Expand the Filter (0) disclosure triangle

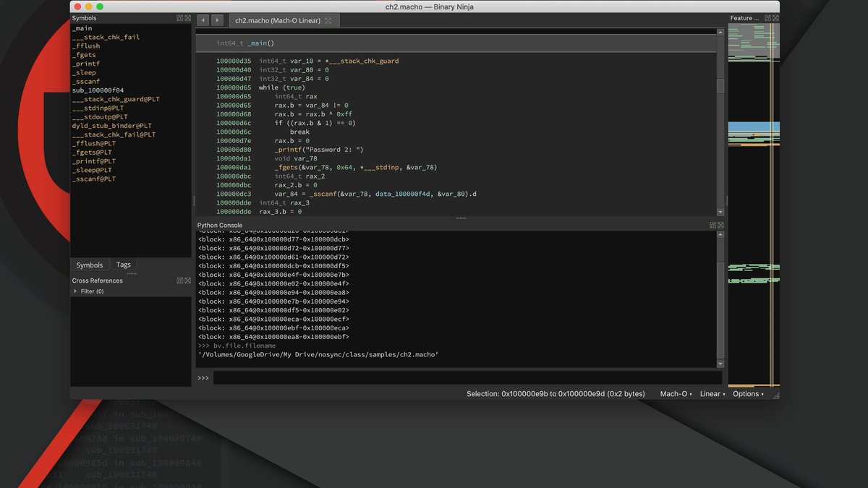point(76,291)
